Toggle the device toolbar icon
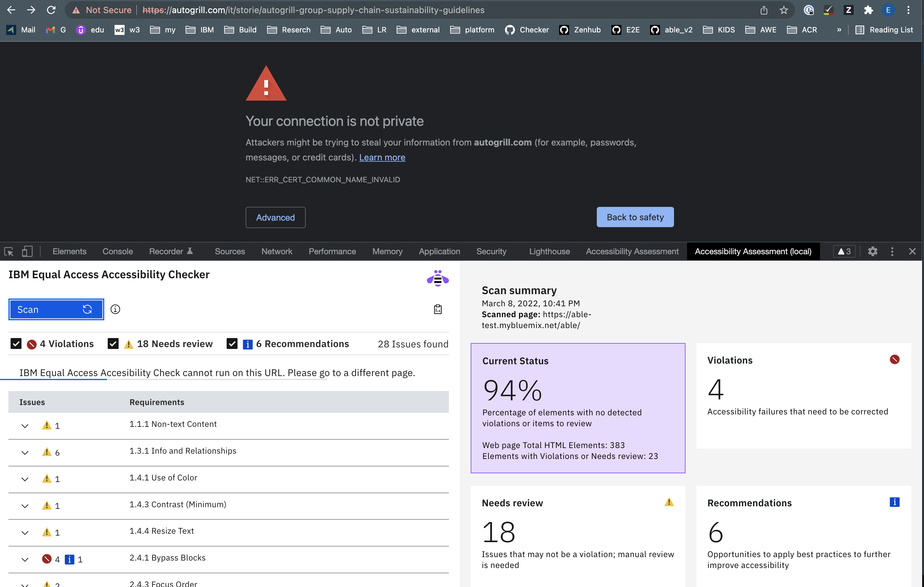Screen dimensions: 924x587 point(27,251)
